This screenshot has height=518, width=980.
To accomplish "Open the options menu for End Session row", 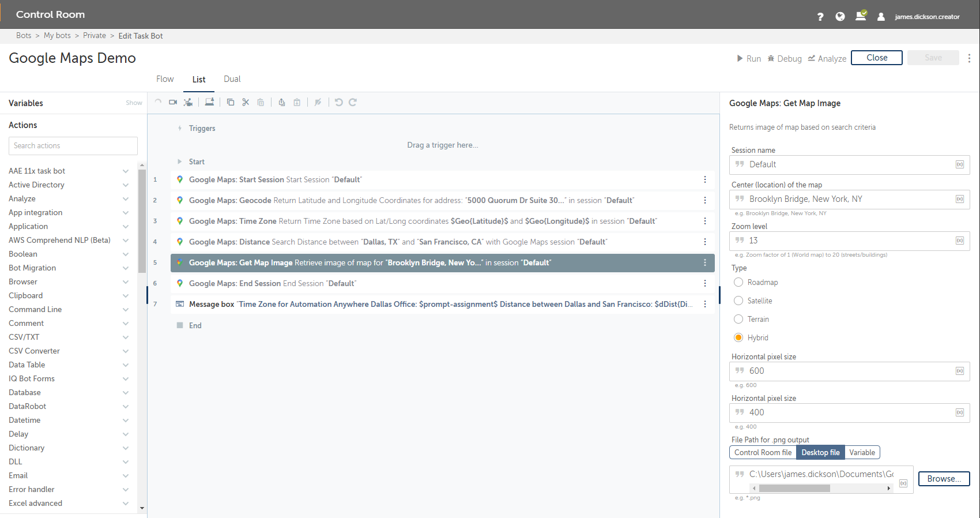I will 705,283.
